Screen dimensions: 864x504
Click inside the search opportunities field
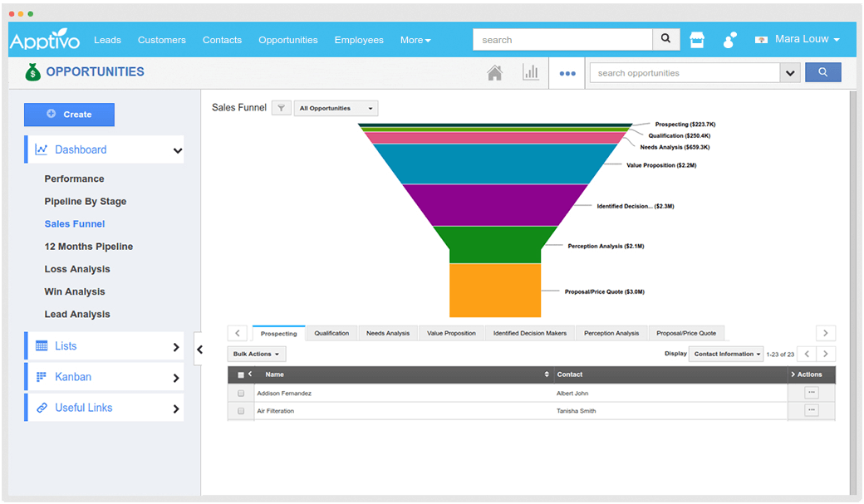click(x=681, y=72)
